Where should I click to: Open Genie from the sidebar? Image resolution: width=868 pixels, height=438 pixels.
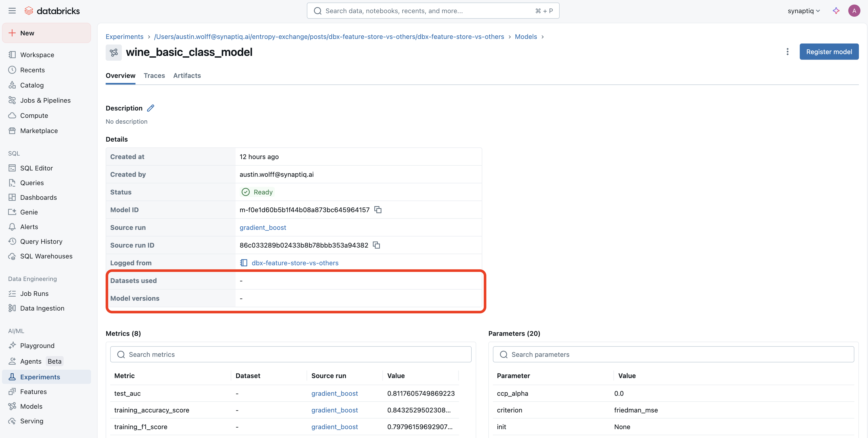[x=29, y=212]
